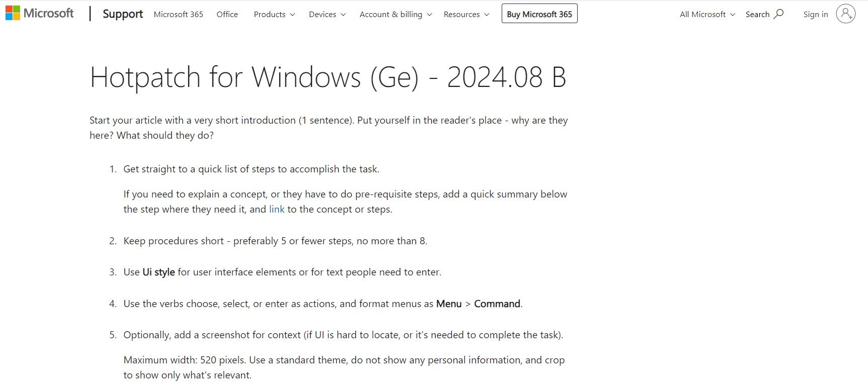
Task: Select Office in the navigation bar
Action: point(227,15)
